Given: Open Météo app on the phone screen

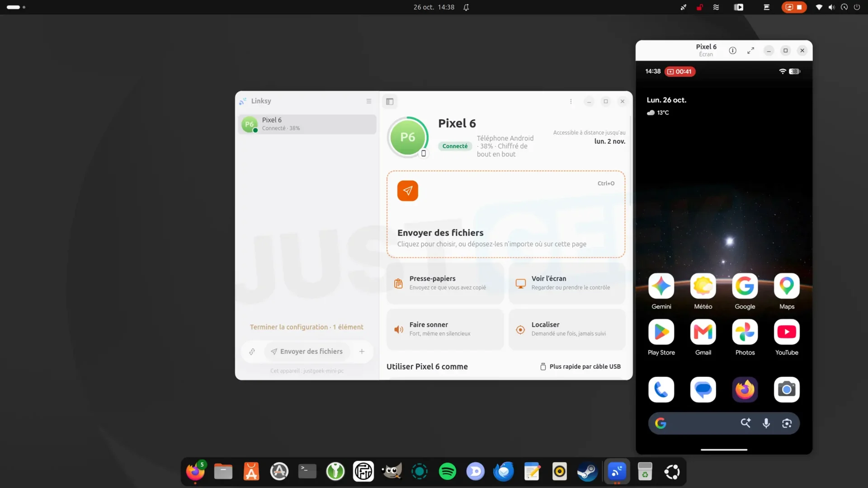Looking at the screenshot, I should (x=703, y=291).
